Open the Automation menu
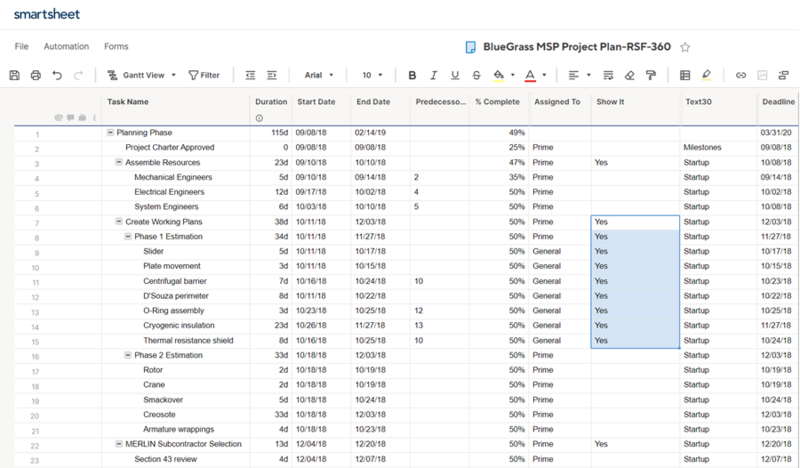 [x=66, y=46]
